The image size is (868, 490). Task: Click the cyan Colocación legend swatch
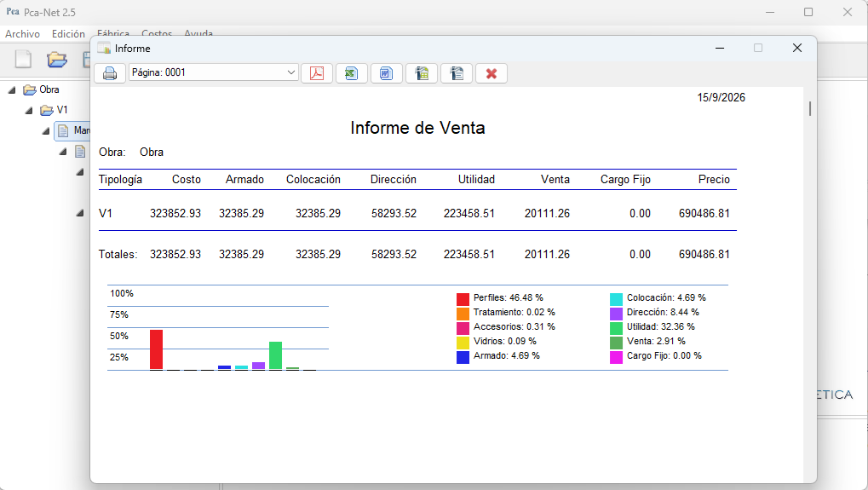click(x=616, y=299)
